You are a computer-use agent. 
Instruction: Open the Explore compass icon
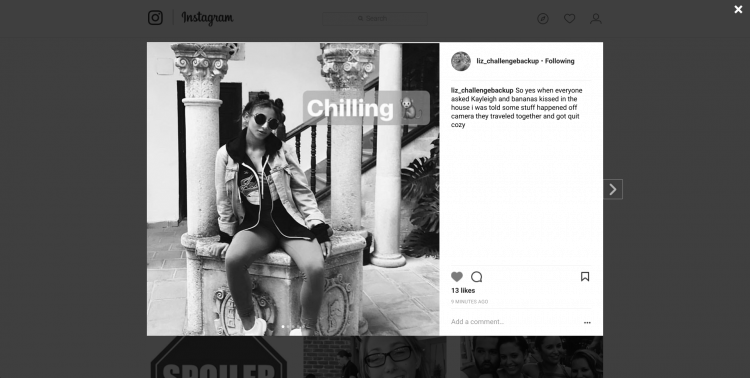(542, 19)
